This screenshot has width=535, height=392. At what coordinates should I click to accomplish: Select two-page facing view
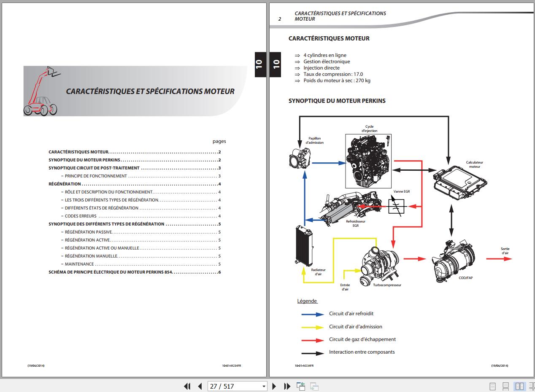(x=519, y=386)
